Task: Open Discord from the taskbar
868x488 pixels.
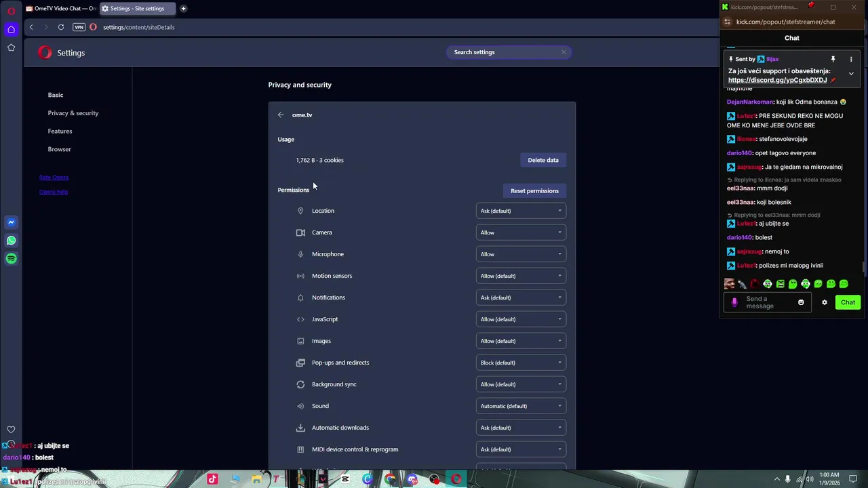Action: click(x=412, y=479)
